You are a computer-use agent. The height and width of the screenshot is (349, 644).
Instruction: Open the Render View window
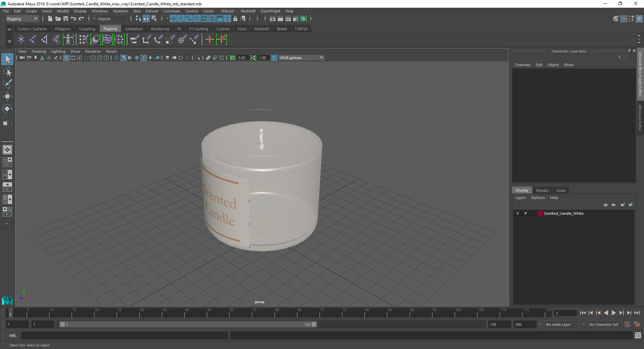coord(273,19)
